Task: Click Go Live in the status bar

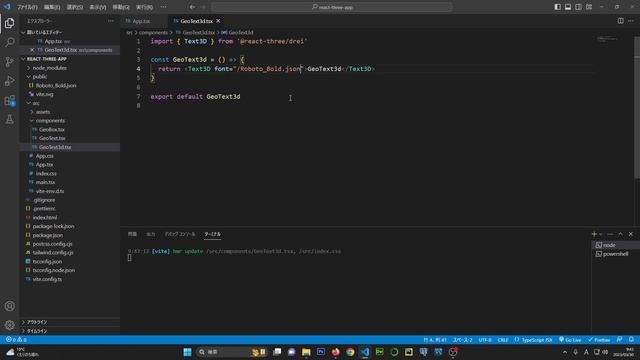Action: click(x=570, y=340)
